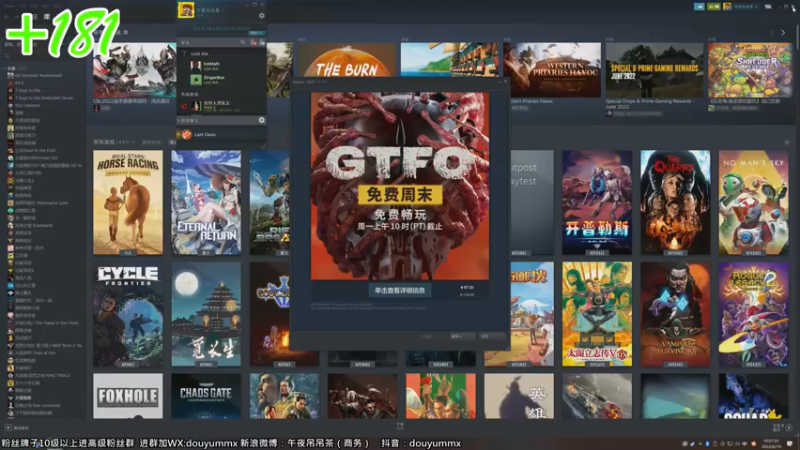Click account avatar in top bar
The width and height of the screenshot is (800, 450).
(x=728, y=7)
